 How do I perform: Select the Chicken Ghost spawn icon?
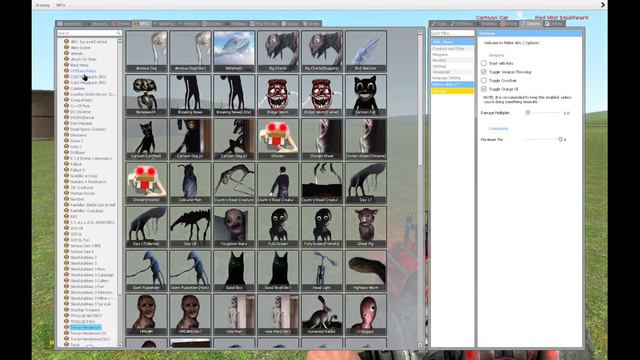coord(322,139)
